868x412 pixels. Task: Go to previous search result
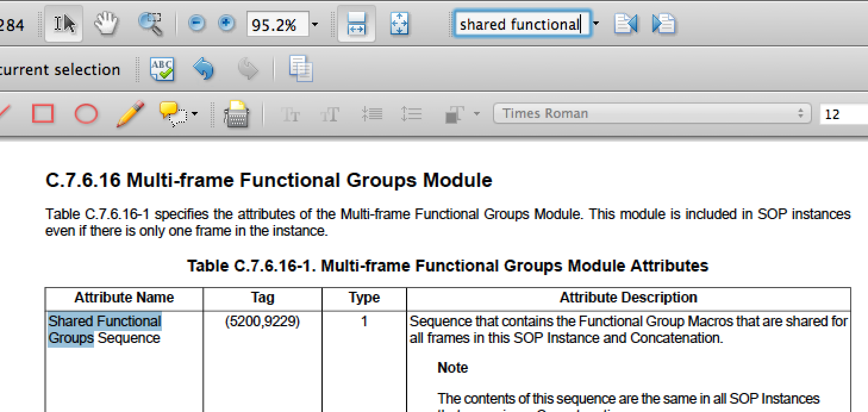click(625, 24)
